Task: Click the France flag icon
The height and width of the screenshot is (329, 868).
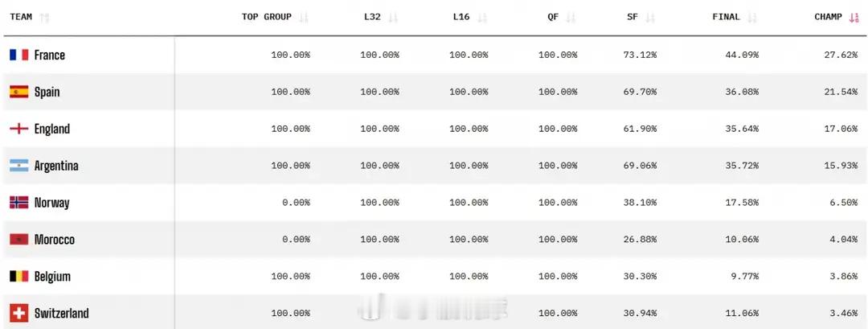Action: [18, 55]
